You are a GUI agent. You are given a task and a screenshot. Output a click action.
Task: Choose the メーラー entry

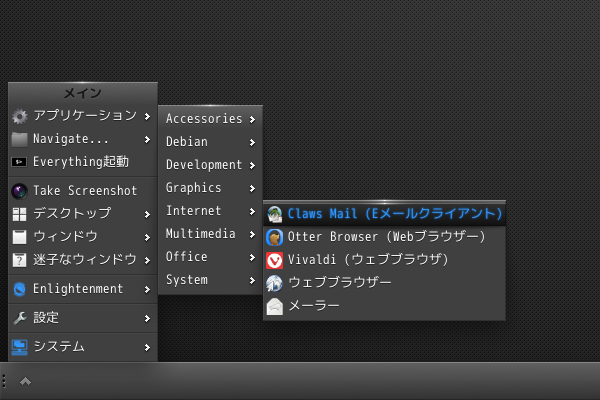click(x=384, y=306)
